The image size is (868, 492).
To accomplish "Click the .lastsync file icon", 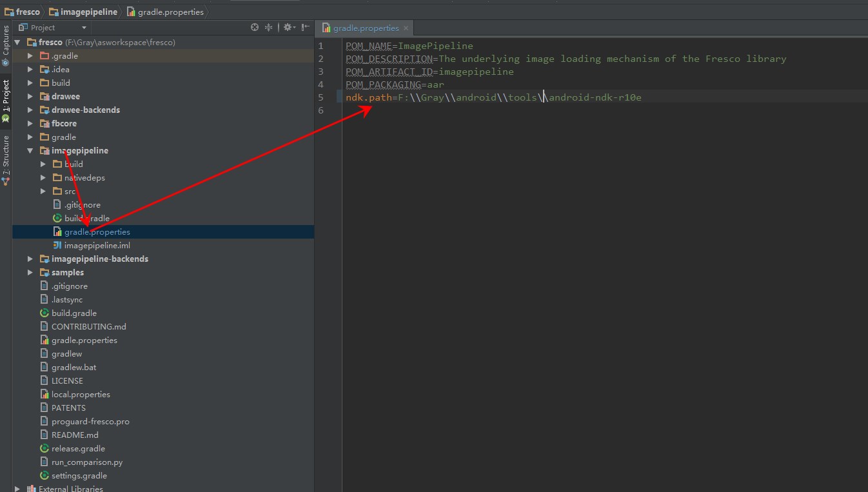I will click(x=44, y=300).
